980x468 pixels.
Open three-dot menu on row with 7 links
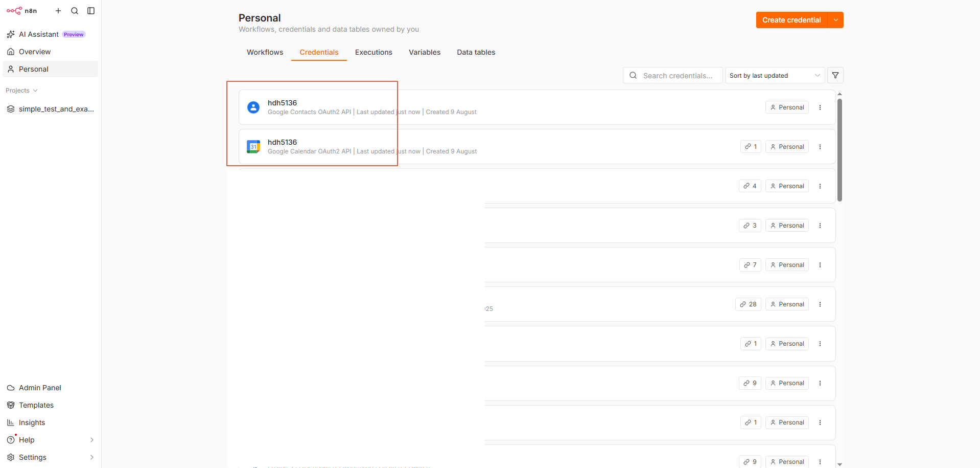[x=820, y=265]
